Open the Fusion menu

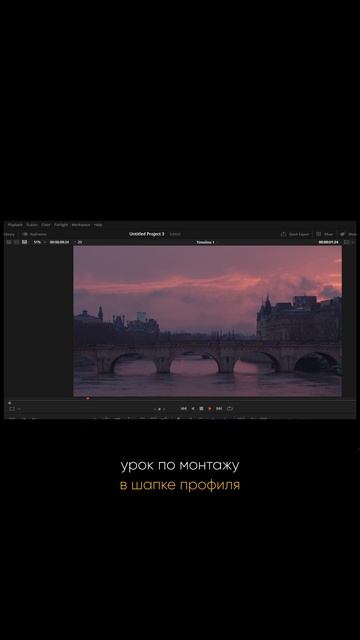[x=32, y=225]
